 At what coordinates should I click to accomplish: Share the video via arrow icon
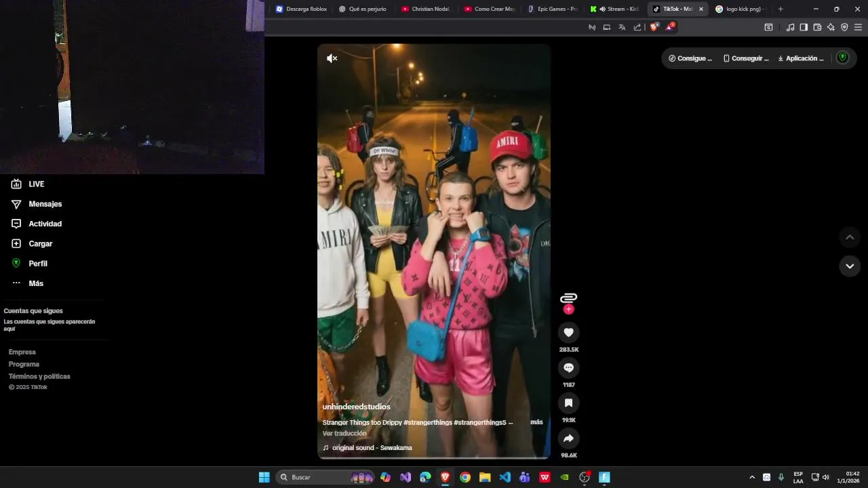(568, 438)
